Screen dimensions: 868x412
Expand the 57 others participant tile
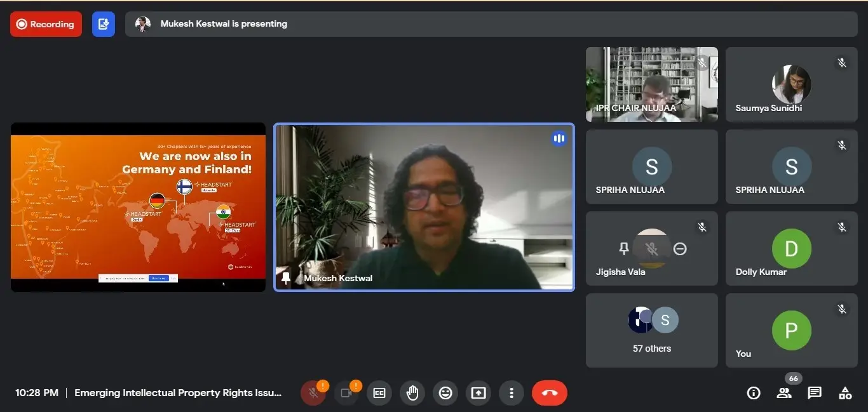[x=652, y=330]
